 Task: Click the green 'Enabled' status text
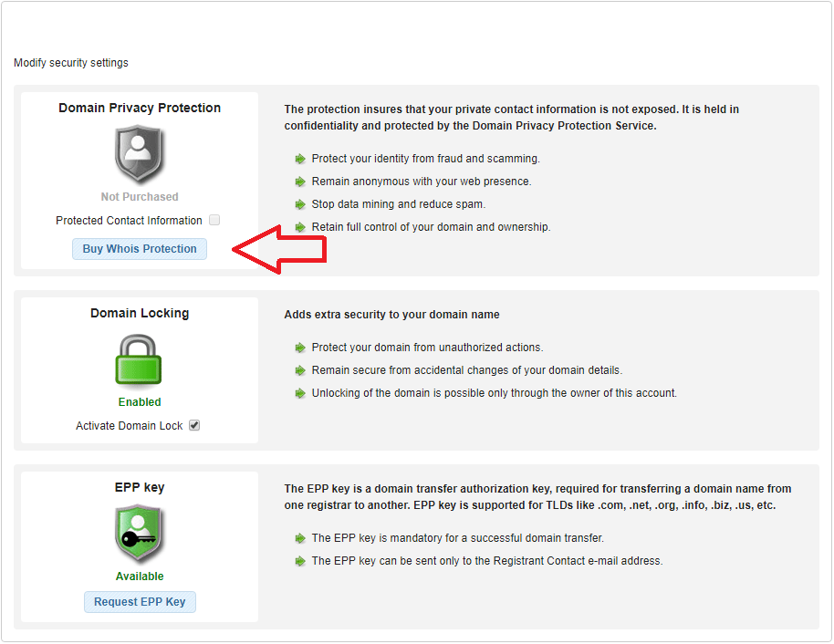click(x=140, y=402)
